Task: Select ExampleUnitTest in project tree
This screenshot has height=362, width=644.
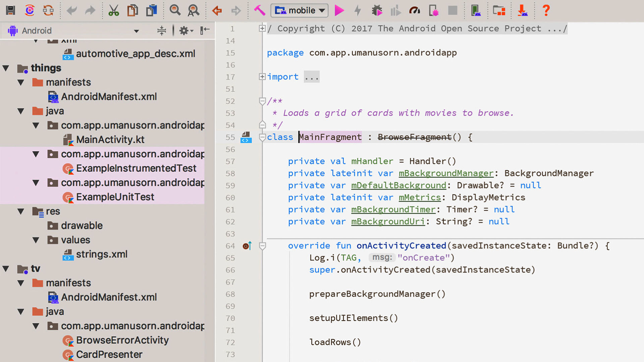Action: (115, 197)
